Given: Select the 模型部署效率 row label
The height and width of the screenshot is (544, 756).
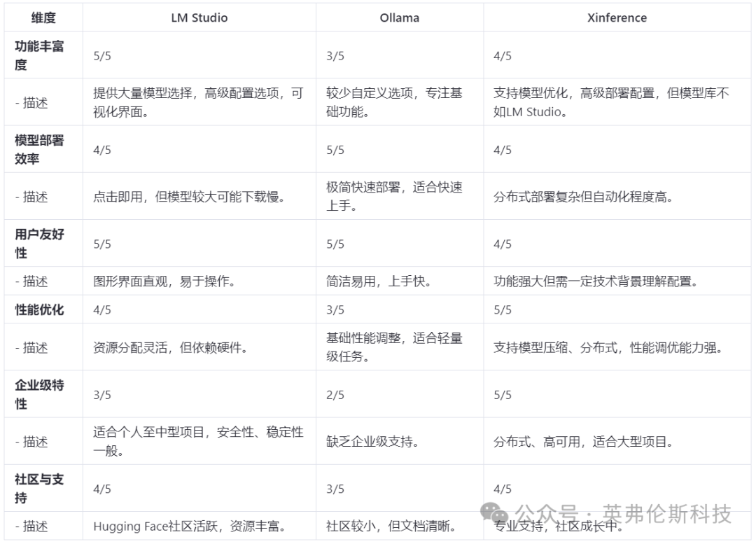Looking at the screenshot, I should 39,150.
